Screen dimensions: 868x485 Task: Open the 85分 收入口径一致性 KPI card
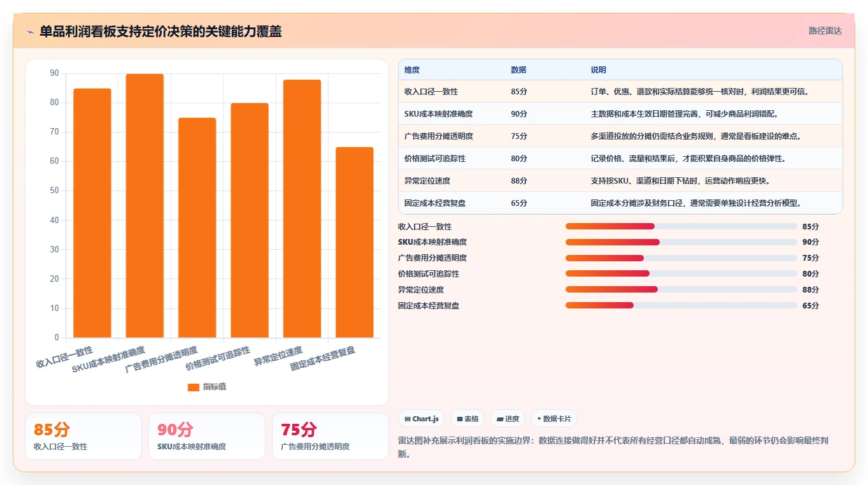83,436
